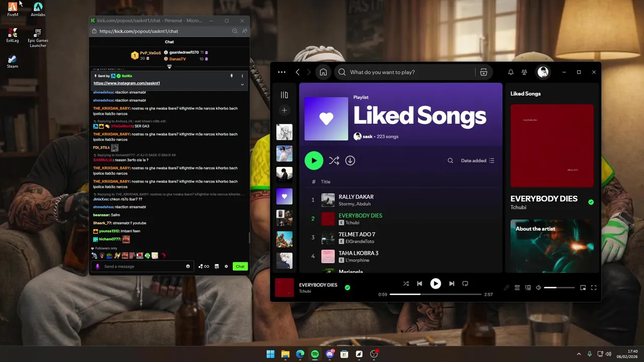Play Liked Songs with green button

[x=313, y=160]
